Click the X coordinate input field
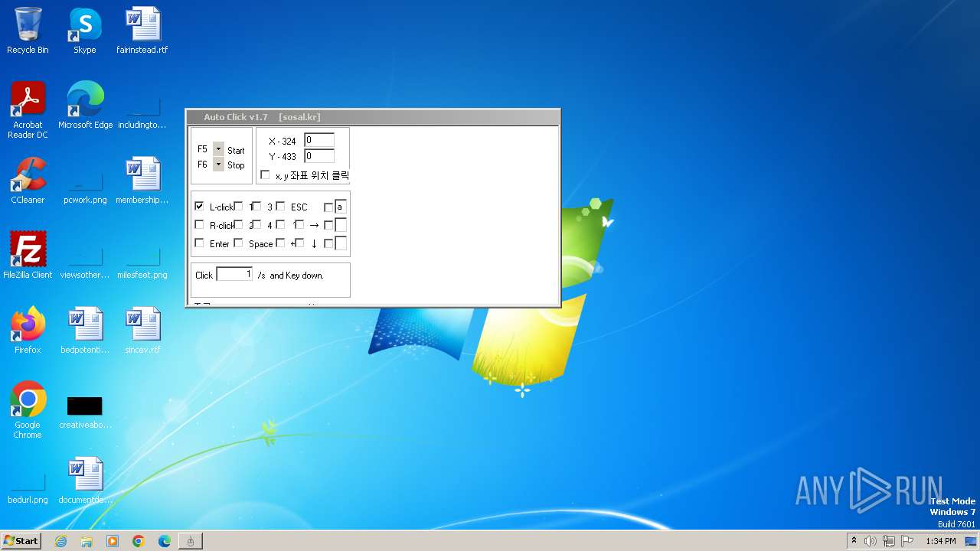The height and width of the screenshot is (551, 980). [x=319, y=140]
